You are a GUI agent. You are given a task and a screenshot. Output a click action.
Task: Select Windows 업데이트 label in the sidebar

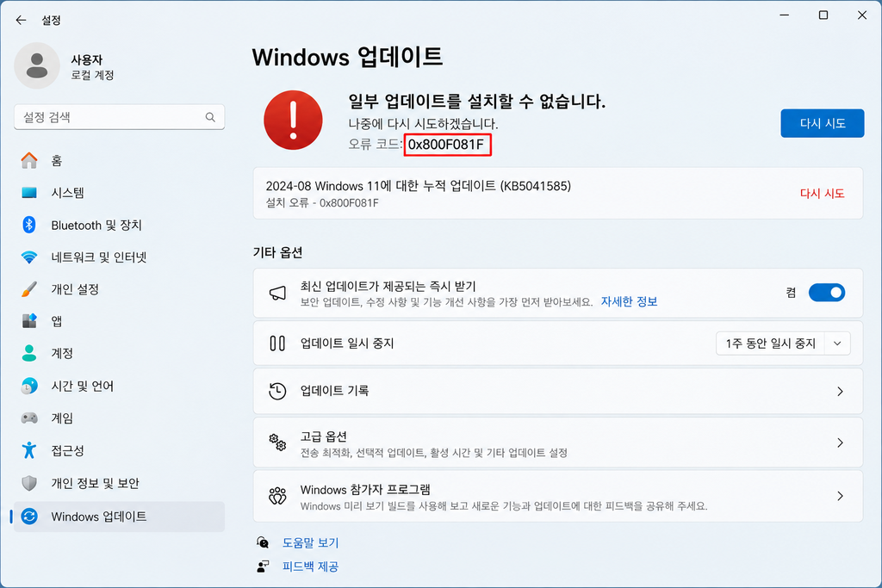pos(99,516)
